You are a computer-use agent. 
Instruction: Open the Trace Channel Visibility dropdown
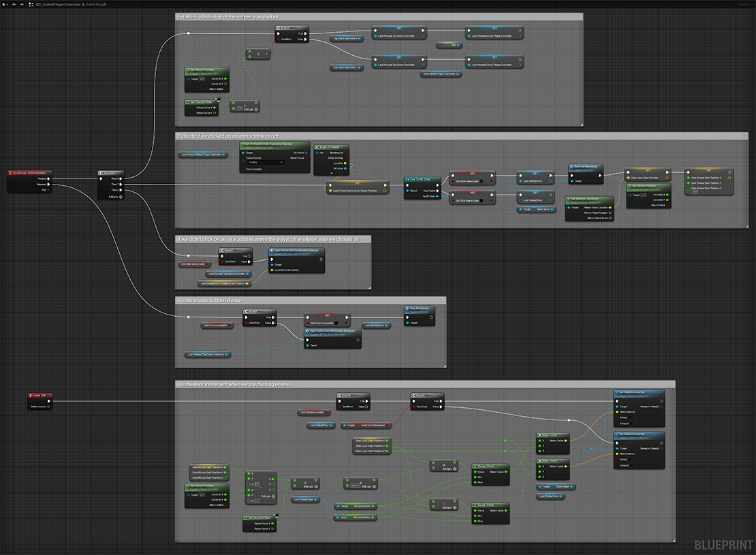coord(265,163)
